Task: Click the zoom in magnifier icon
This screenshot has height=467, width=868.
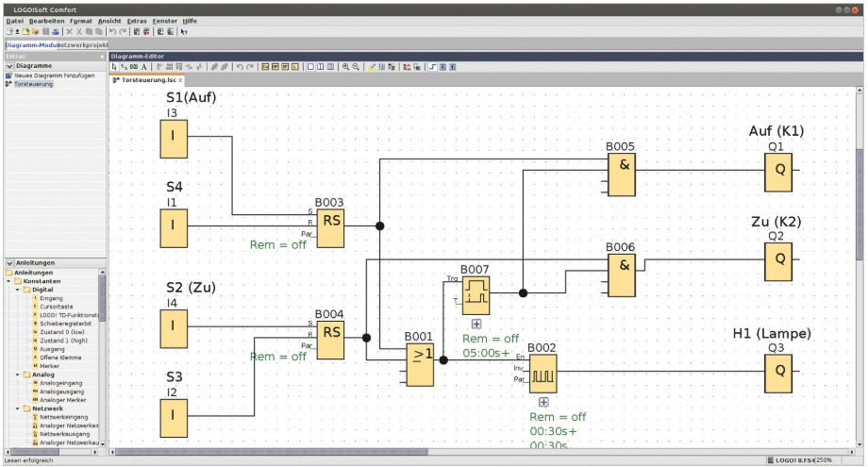Action: [x=346, y=67]
